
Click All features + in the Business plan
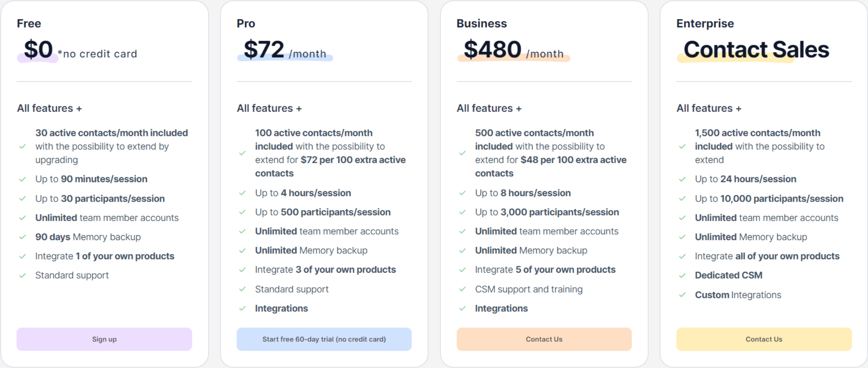pyautogui.click(x=489, y=108)
